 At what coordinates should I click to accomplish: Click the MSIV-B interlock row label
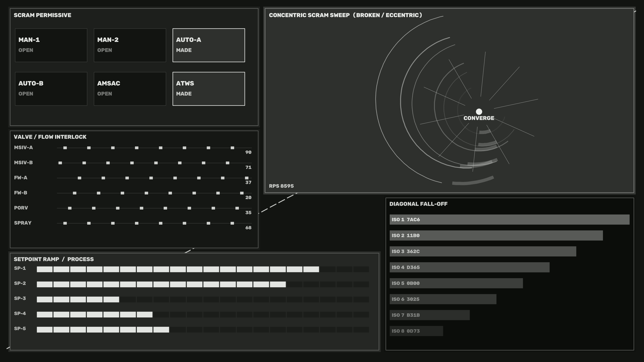23,162
